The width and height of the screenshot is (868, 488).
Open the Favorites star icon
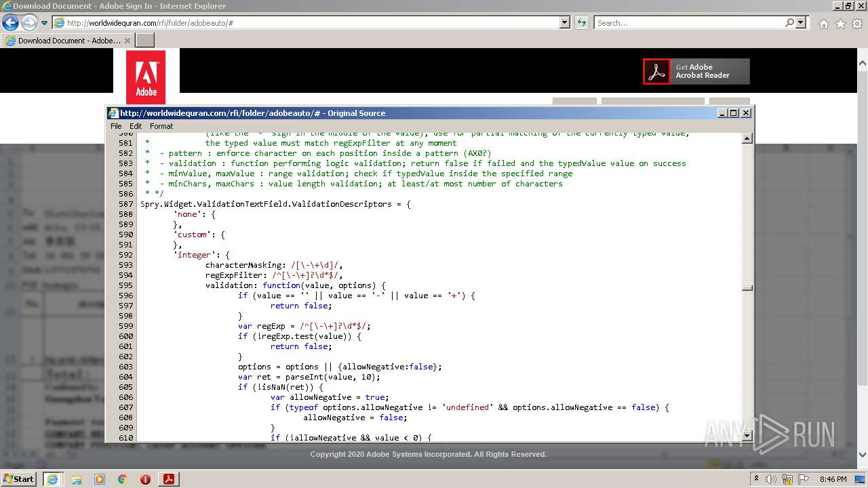coord(840,24)
